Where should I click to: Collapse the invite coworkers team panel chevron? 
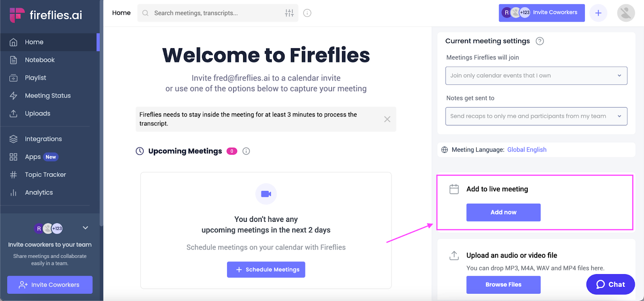85,227
